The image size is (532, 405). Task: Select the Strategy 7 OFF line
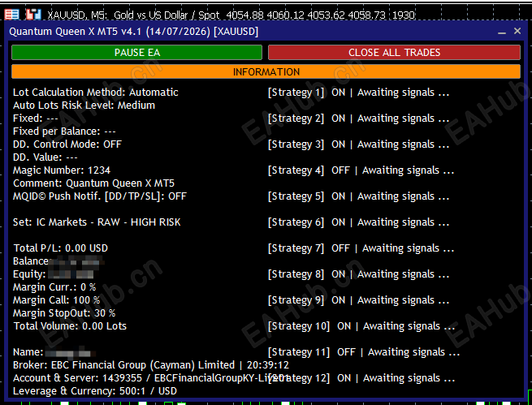[x=361, y=248]
